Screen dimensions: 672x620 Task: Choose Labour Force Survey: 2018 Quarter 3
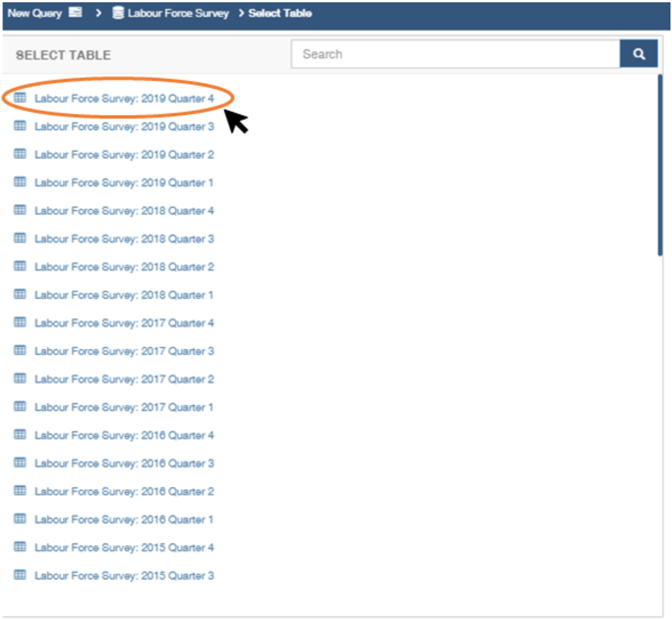pyautogui.click(x=124, y=239)
